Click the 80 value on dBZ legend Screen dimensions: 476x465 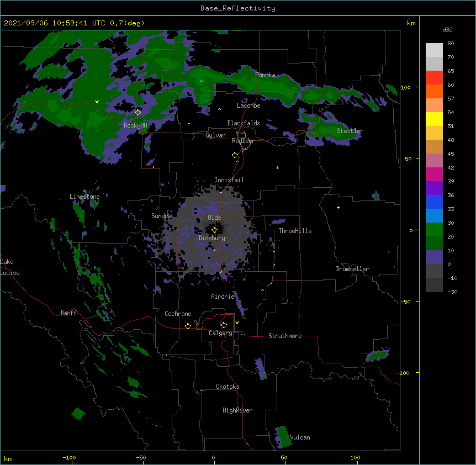pos(451,44)
